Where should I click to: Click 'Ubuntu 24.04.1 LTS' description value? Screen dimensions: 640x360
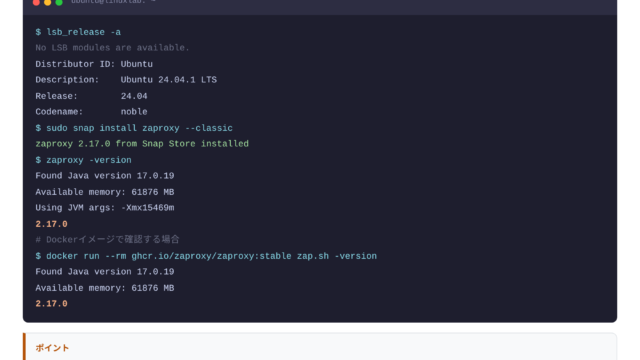169,80
